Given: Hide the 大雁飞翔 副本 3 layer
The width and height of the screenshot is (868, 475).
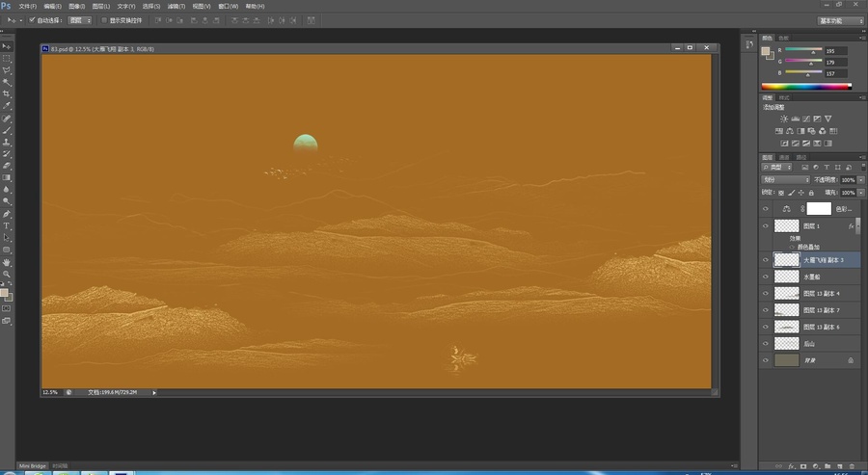Looking at the screenshot, I should (766, 259).
